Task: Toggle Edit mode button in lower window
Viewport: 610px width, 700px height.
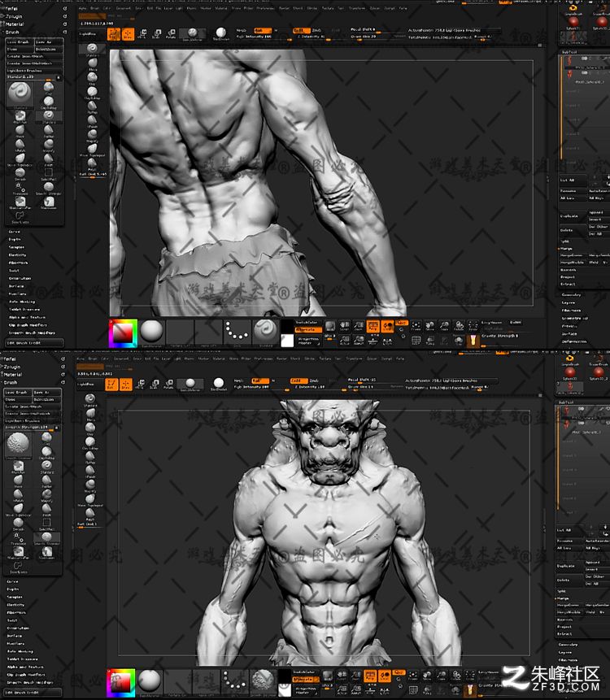Action: [111, 385]
